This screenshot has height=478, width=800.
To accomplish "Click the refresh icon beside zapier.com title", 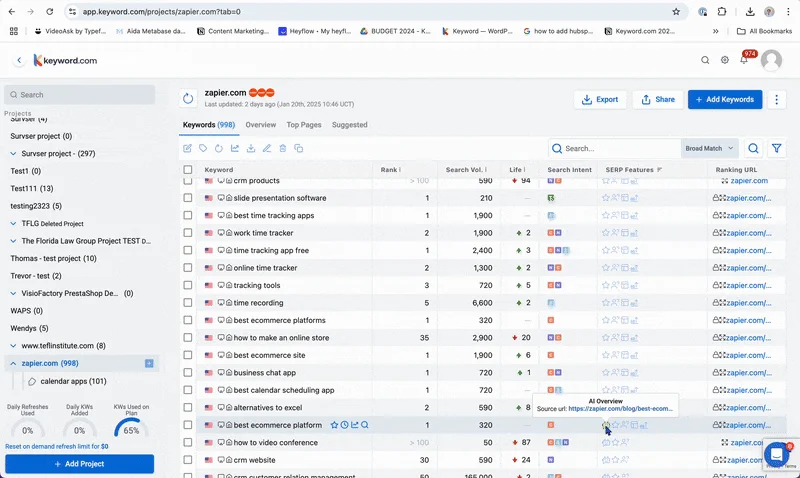I will (188, 98).
